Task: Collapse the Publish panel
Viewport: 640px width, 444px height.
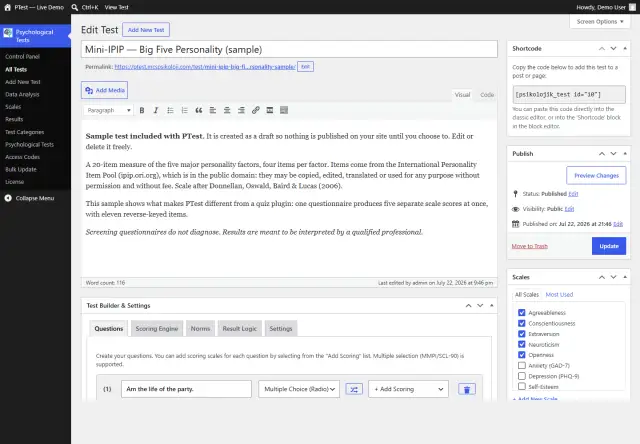Action: coord(625,154)
